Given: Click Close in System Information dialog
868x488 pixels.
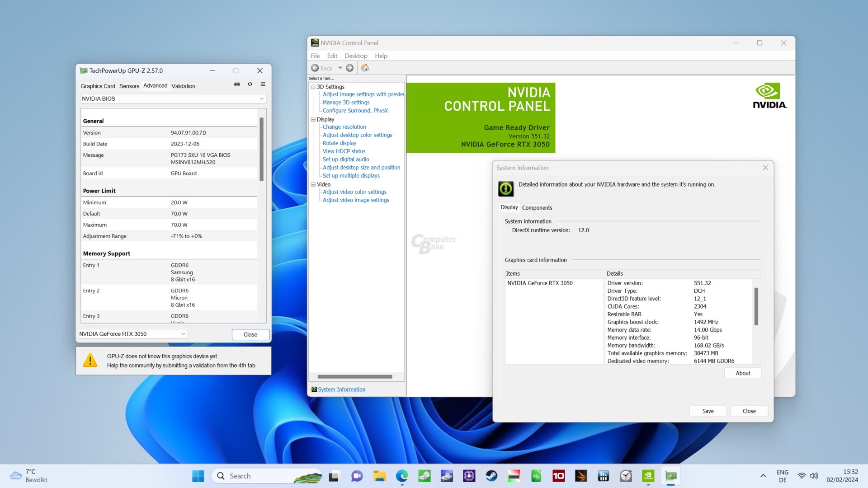Looking at the screenshot, I should click(x=749, y=411).
